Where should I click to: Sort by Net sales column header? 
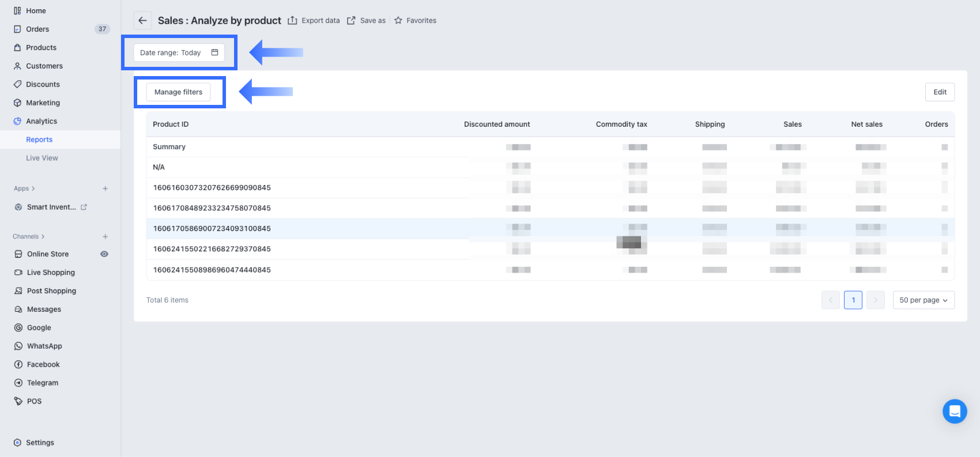click(866, 124)
